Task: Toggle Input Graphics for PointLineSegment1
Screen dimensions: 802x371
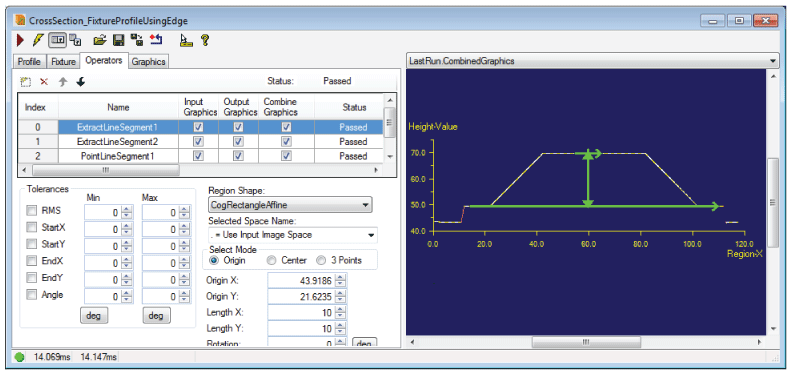Action: click(x=199, y=156)
